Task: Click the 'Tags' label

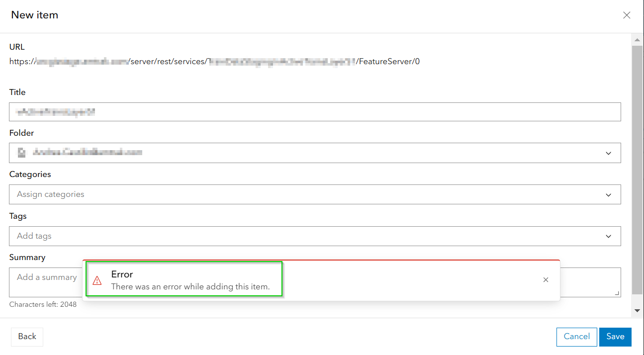Action: [x=18, y=216]
